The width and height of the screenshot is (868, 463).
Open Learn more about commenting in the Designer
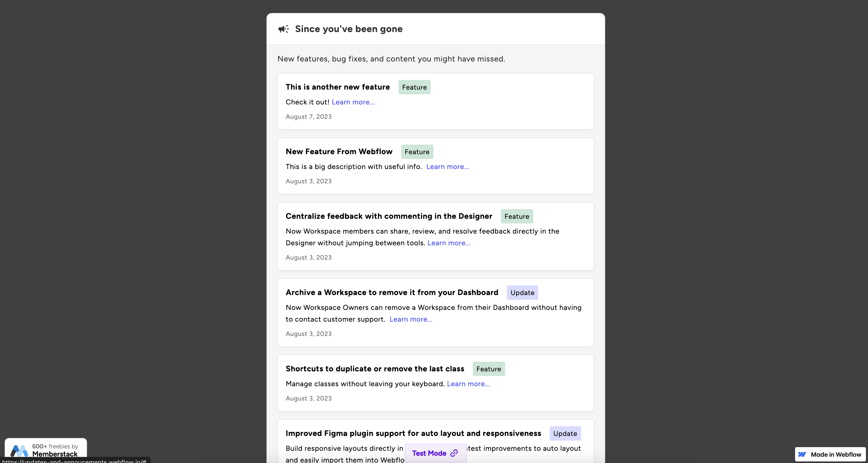(x=449, y=243)
